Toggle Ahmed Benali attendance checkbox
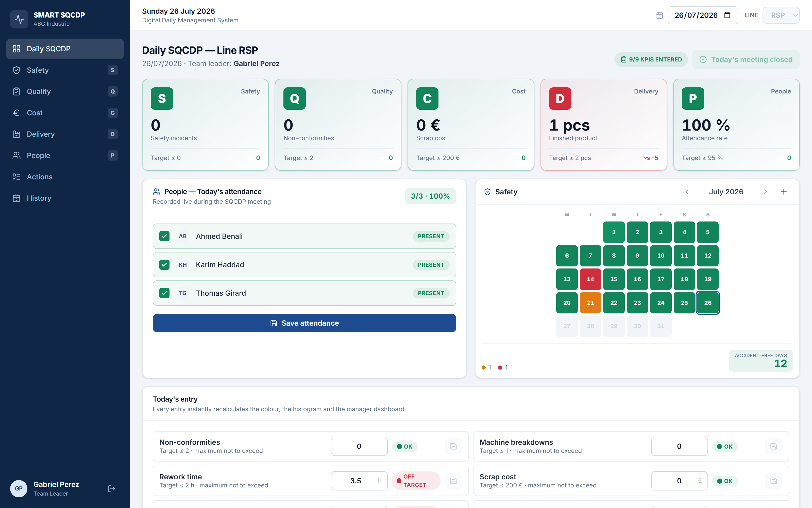 [x=164, y=236]
